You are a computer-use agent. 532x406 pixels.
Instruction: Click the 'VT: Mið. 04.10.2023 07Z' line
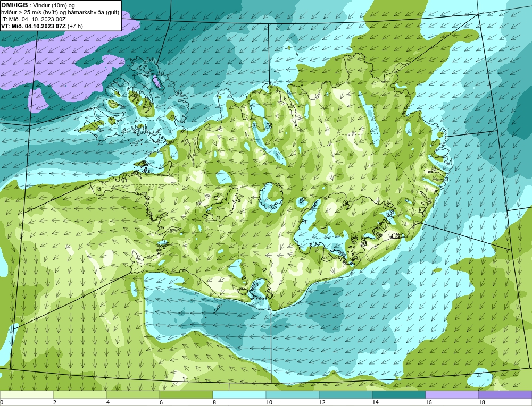click(x=34, y=26)
